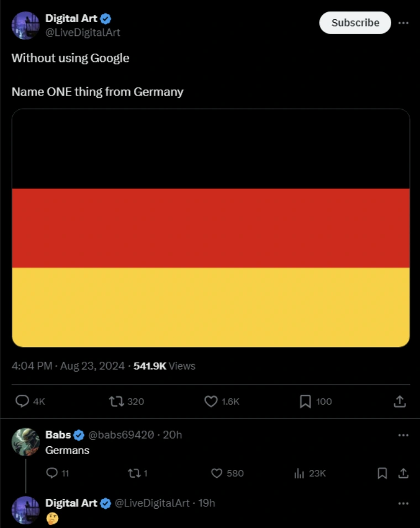Share Babs' reply

point(403,473)
